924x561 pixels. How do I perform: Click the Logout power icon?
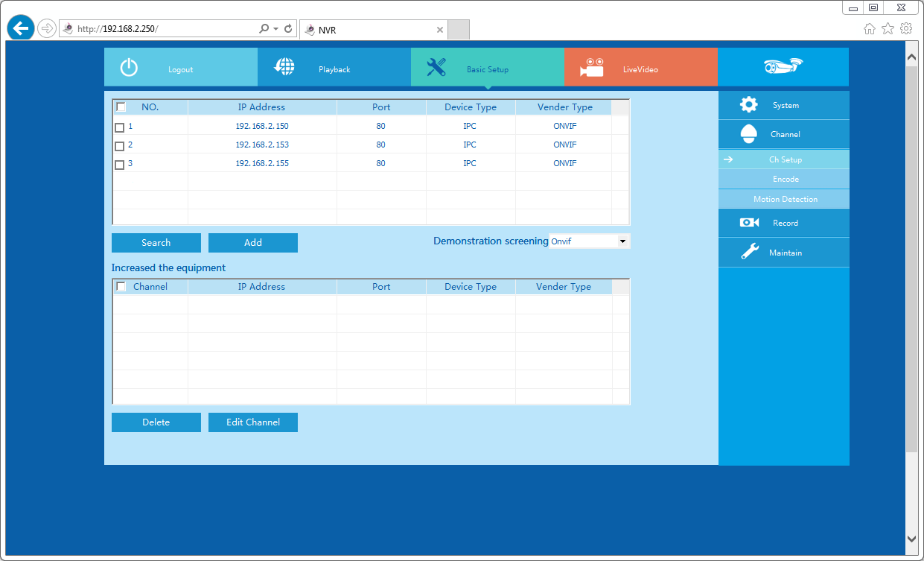tap(129, 68)
